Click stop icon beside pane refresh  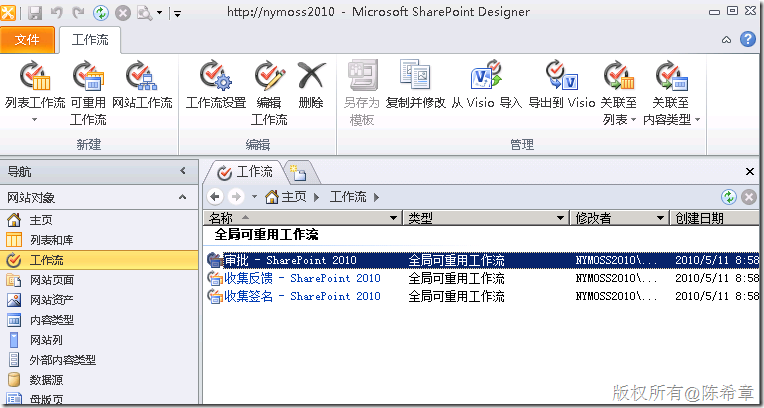tap(749, 197)
